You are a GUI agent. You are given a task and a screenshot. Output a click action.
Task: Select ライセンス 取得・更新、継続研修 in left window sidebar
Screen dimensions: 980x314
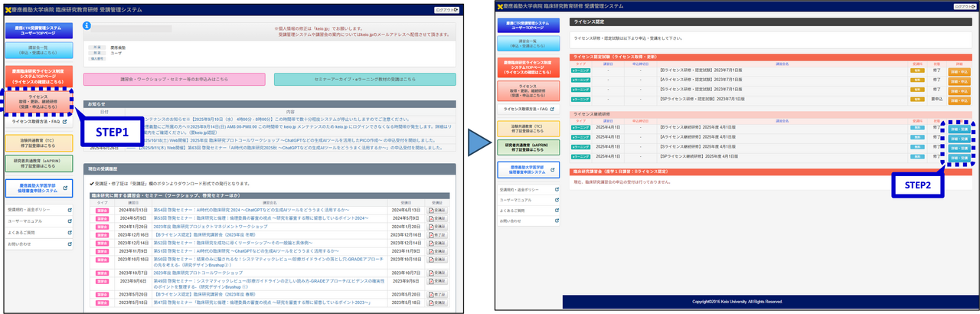pos(38,102)
